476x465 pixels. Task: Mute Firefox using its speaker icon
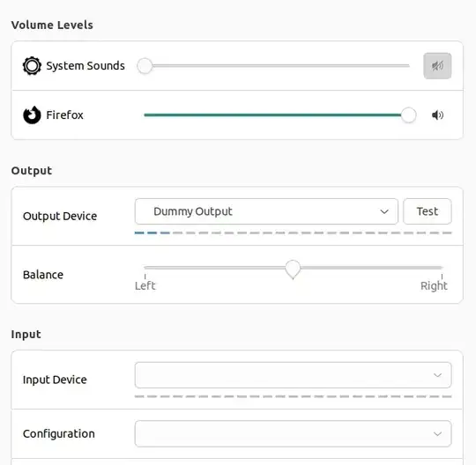pos(437,115)
